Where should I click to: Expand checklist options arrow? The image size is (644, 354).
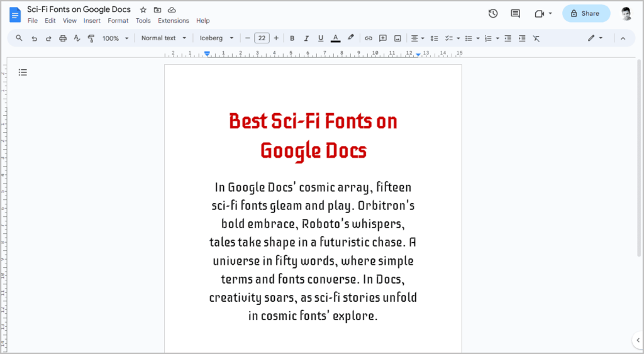[x=458, y=38]
